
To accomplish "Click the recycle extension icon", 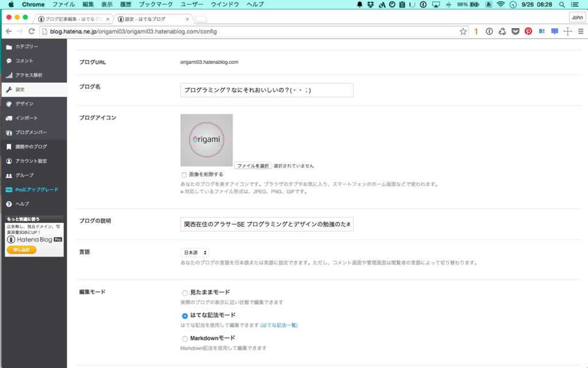I will (x=502, y=32).
